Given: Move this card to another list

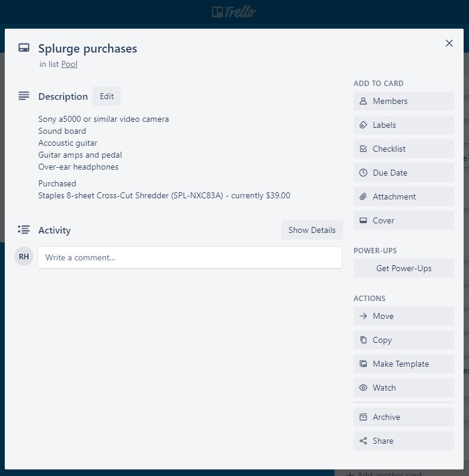Looking at the screenshot, I should point(403,316).
